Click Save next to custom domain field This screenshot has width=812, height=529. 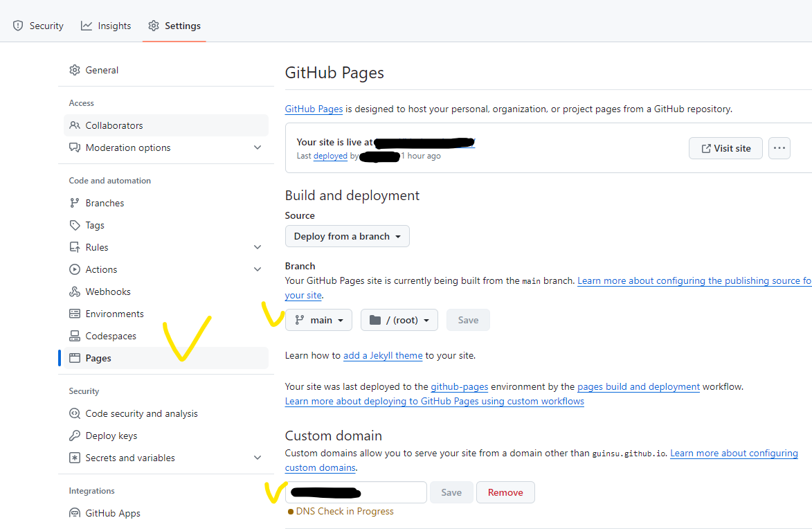(x=451, y=492)
